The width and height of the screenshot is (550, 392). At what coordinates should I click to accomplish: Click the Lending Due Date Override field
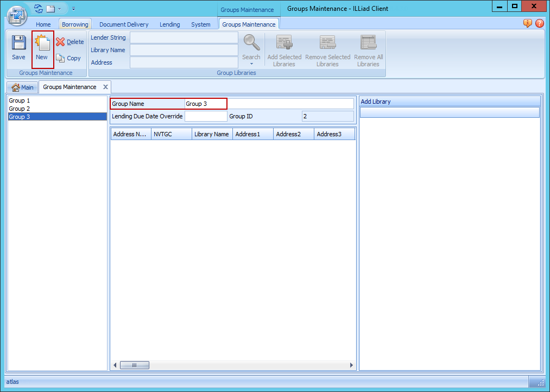(206, 116)
